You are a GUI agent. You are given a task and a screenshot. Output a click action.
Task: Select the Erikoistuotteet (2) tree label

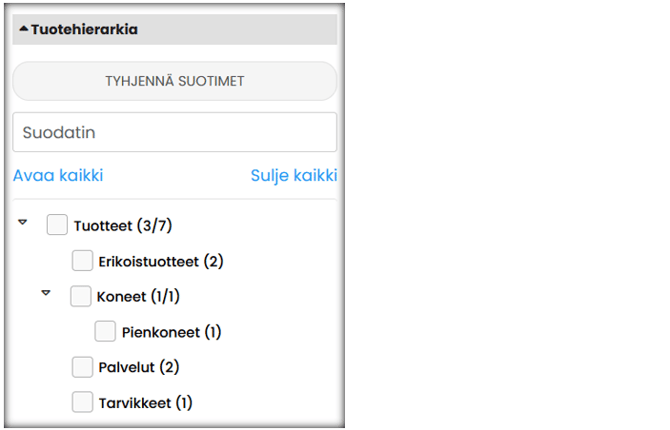click(160, 262)
